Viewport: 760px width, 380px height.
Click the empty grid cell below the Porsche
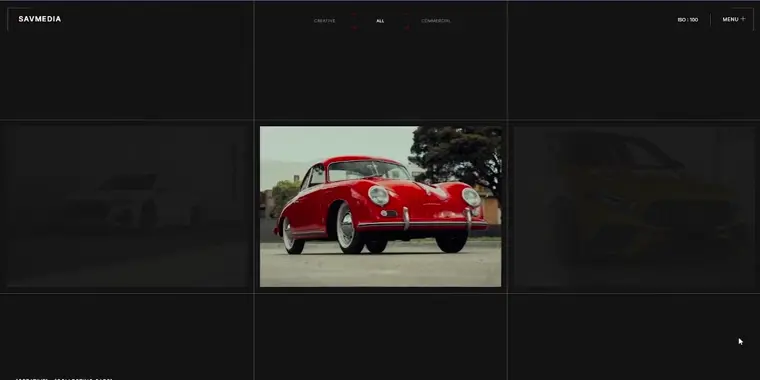[380, 336]
